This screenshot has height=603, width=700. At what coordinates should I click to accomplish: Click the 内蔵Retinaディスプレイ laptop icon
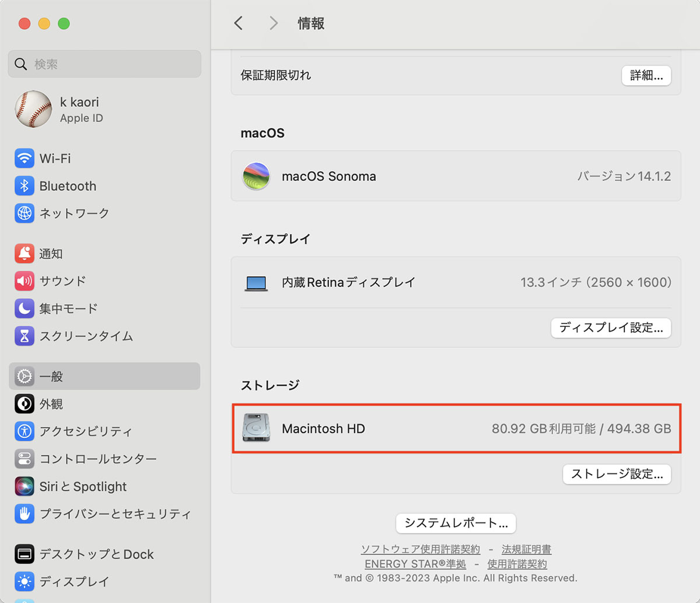[x=256, y=283]
